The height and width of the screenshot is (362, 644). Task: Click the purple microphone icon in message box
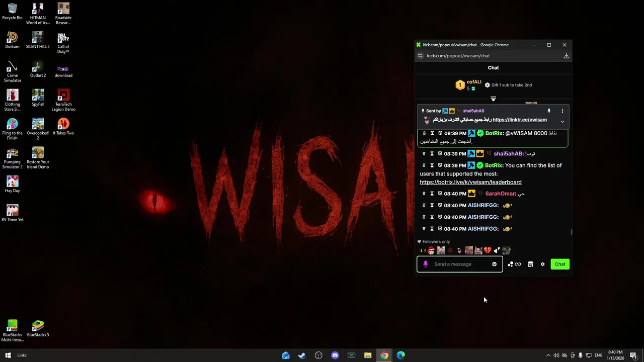pos(426,264)
